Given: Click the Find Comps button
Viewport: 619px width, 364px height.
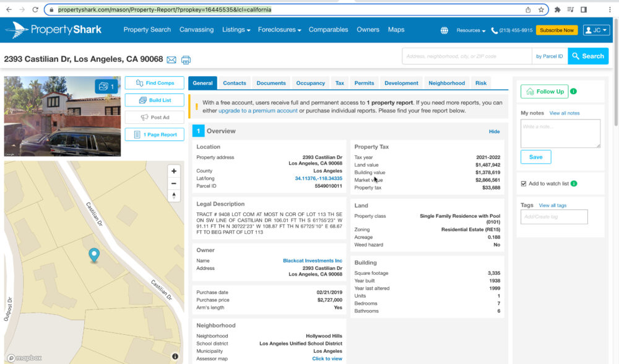Looking at the screenshot, I should click(154, 83).
